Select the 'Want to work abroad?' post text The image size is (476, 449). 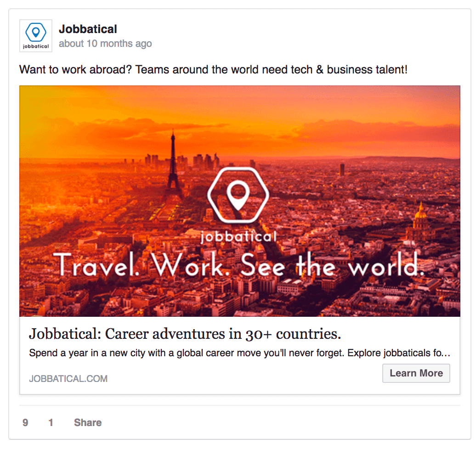pyautogui.click(x=213, y=69)
